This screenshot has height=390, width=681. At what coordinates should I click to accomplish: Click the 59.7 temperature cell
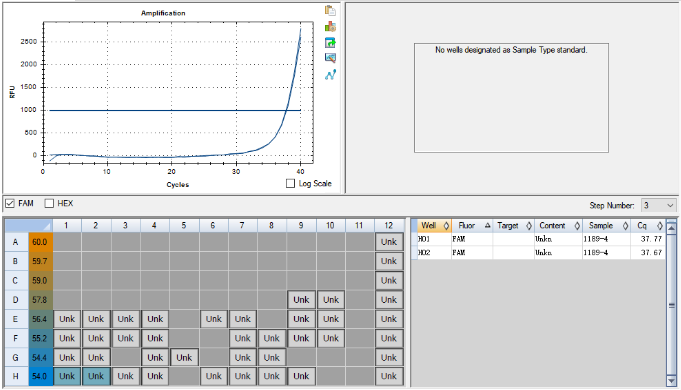pyautogui.click(x=40, y=261)
